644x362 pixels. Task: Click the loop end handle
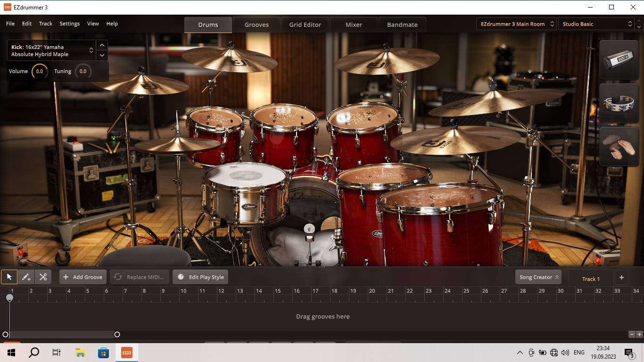pyautogui.click(x=117, y=335)
